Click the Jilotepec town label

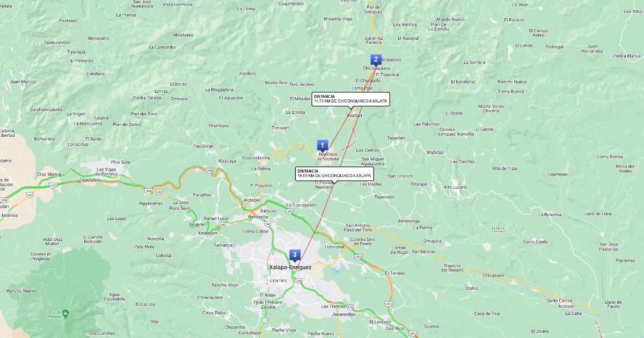click(252, 200)
